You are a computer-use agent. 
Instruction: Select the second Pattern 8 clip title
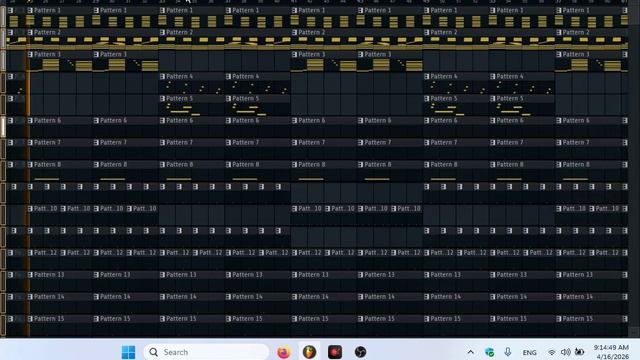coord(113,164)
